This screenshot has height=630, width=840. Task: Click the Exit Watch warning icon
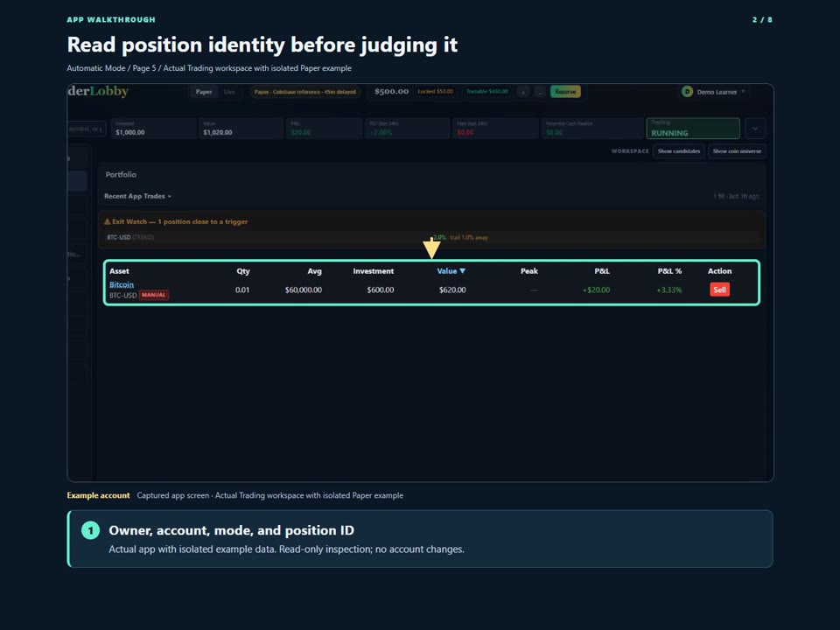click(x=107, y=221)
